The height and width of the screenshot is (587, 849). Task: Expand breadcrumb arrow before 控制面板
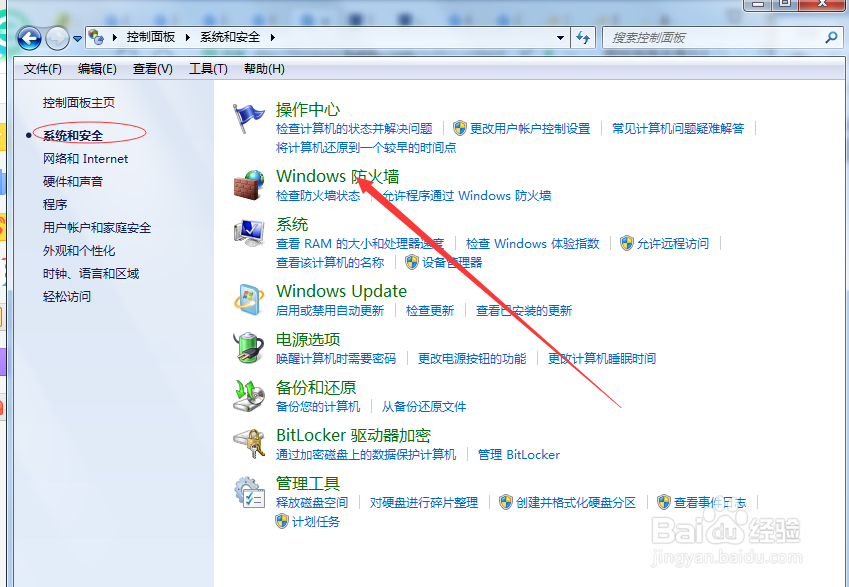(115, 37)
